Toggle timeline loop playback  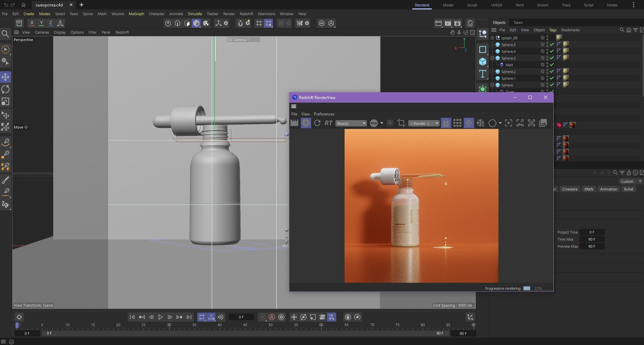click(x=201, y=317)
